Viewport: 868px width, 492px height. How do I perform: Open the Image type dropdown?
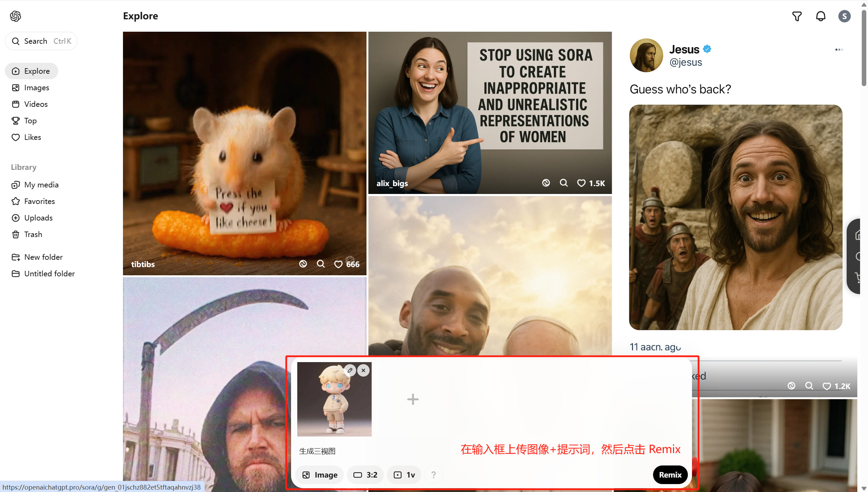pyautogui.click(x=320, y=475)
